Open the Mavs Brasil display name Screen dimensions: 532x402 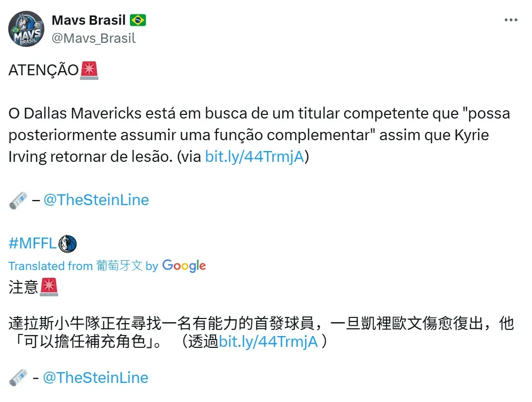coord(89,20)
